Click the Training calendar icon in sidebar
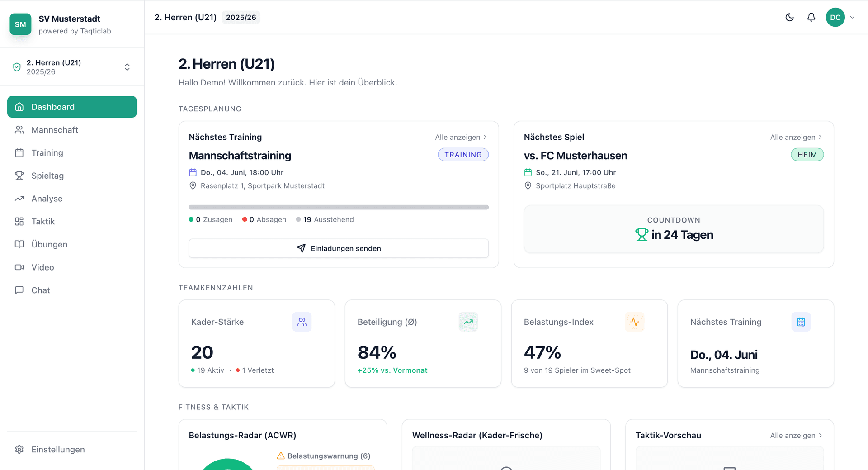This screenshot has width=868, height=470. point(19,153)
